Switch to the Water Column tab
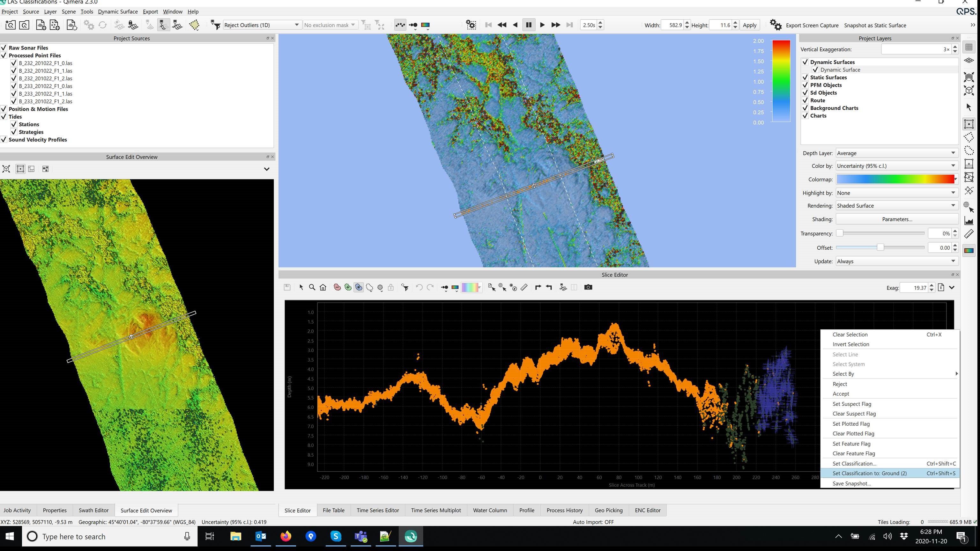This screenshot has height=551, width=980. 490,510
